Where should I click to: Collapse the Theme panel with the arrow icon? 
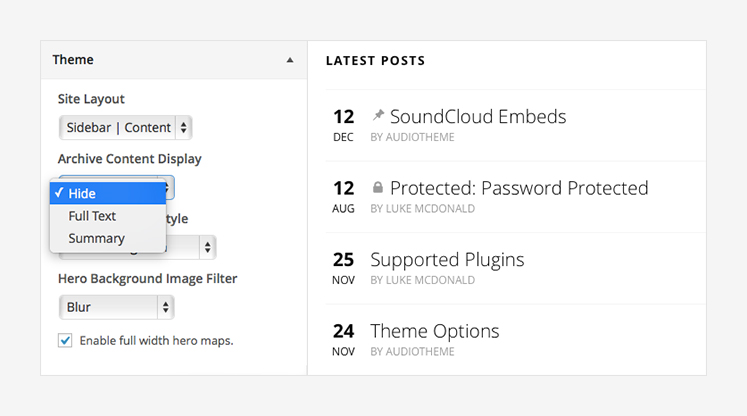coord(290,60)
